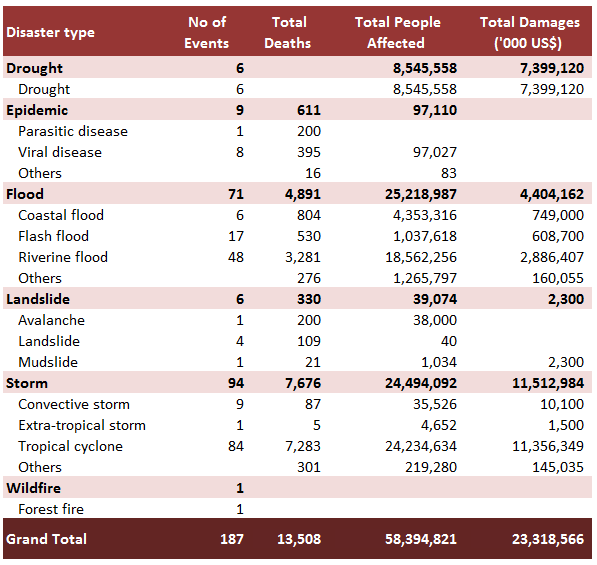The height and width of the screenshot is (565, 597).
Task: Click the Storm Others affected value 219,280
Action: (431, 467)
